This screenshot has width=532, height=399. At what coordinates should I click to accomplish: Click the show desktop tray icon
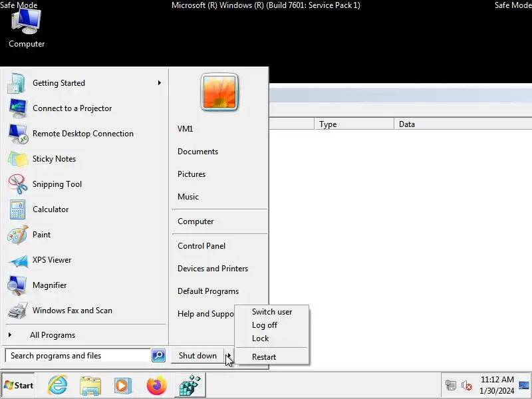pos(524,386)
